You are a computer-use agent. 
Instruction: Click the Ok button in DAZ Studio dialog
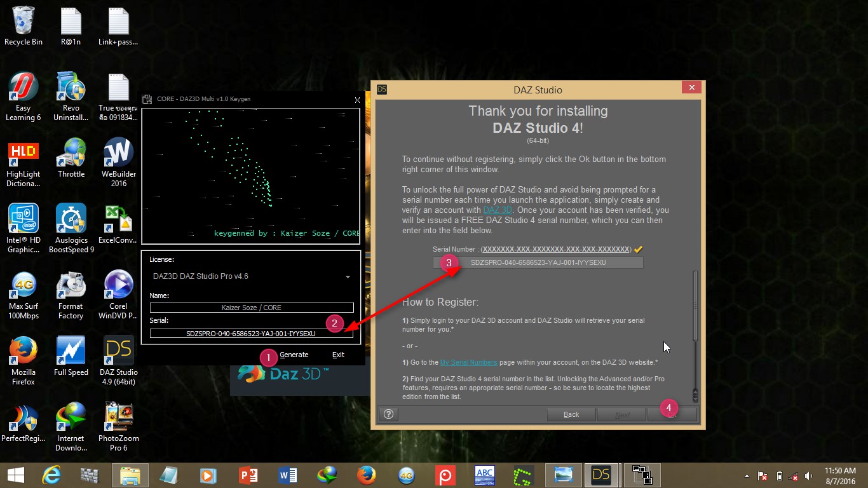672,414
